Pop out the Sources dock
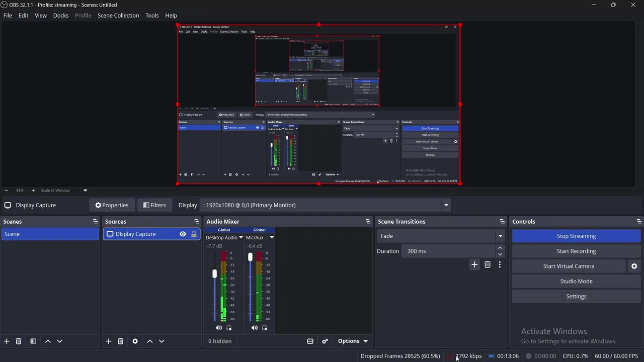Image resolution: width=644 pixels, height=362 pixels. (197, 222)
